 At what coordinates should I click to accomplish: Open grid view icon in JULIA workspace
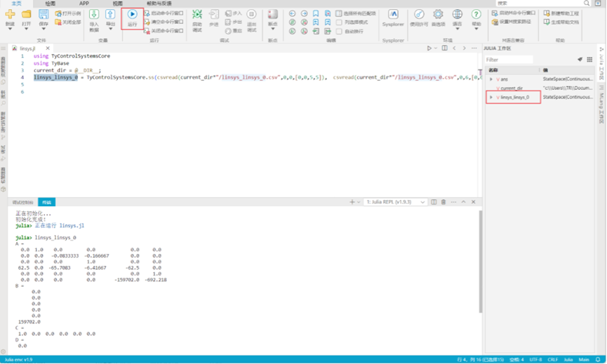(589, 60)
